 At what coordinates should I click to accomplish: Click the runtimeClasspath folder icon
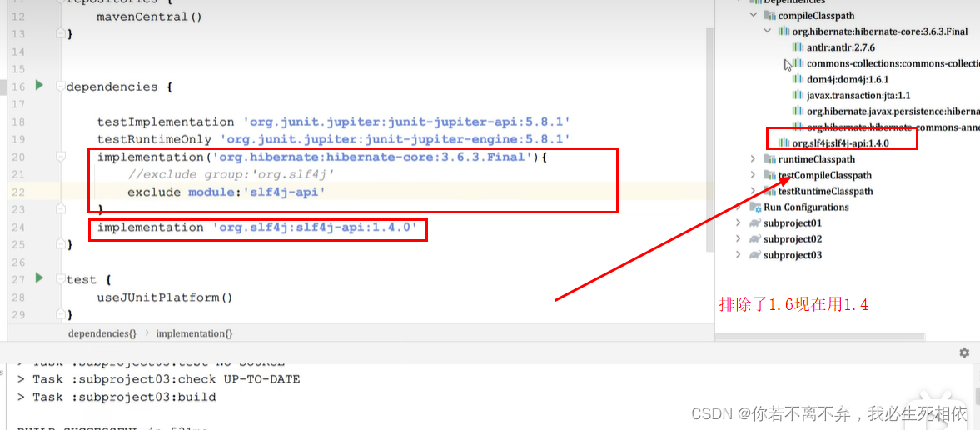[770, 159]
